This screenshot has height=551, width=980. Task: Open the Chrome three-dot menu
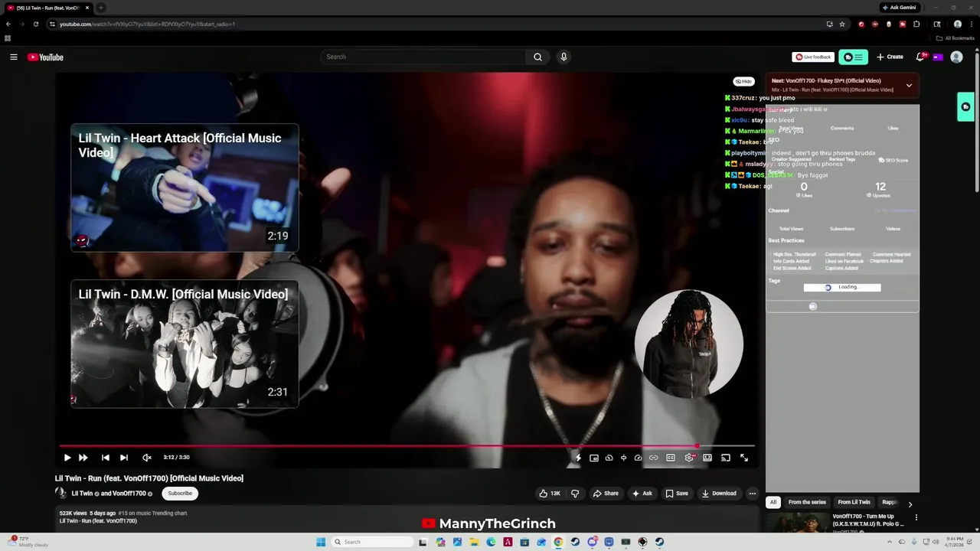point(972,24)
